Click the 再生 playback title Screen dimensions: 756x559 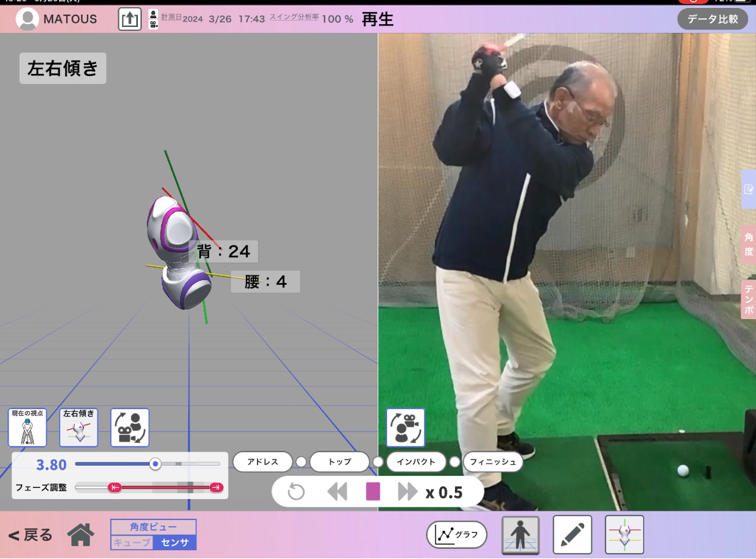(378, 19)
